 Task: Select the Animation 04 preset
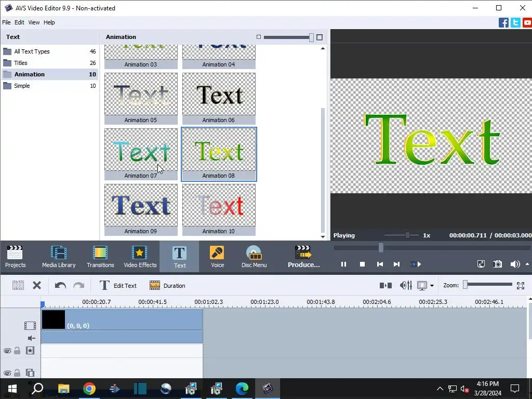pos(219,56)
